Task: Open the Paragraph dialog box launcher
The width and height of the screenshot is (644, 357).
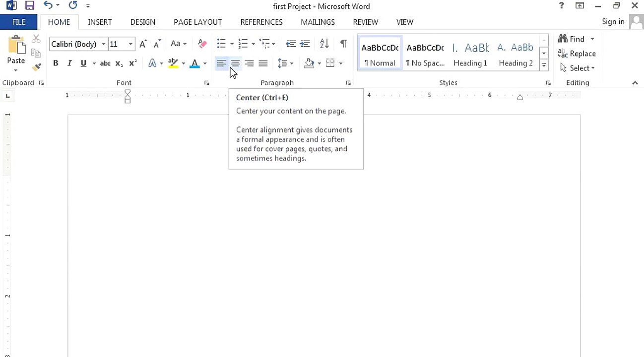Action: coord(348,83)
